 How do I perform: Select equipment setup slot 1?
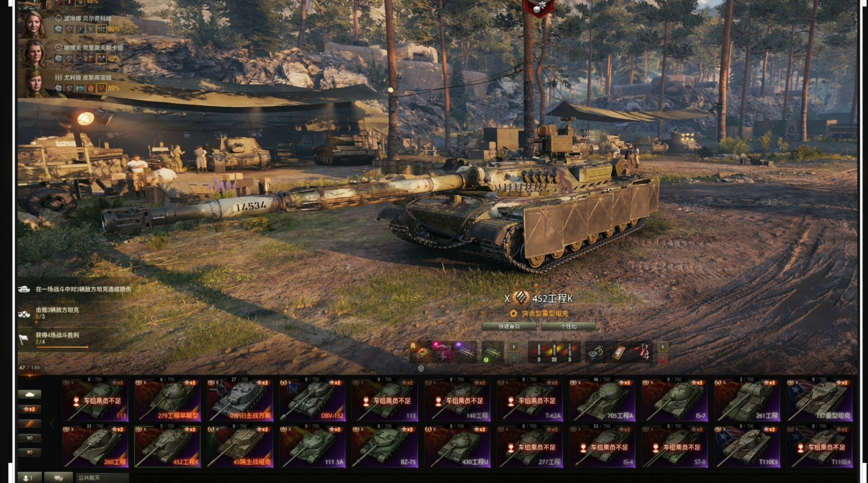[x=514, y=346]
